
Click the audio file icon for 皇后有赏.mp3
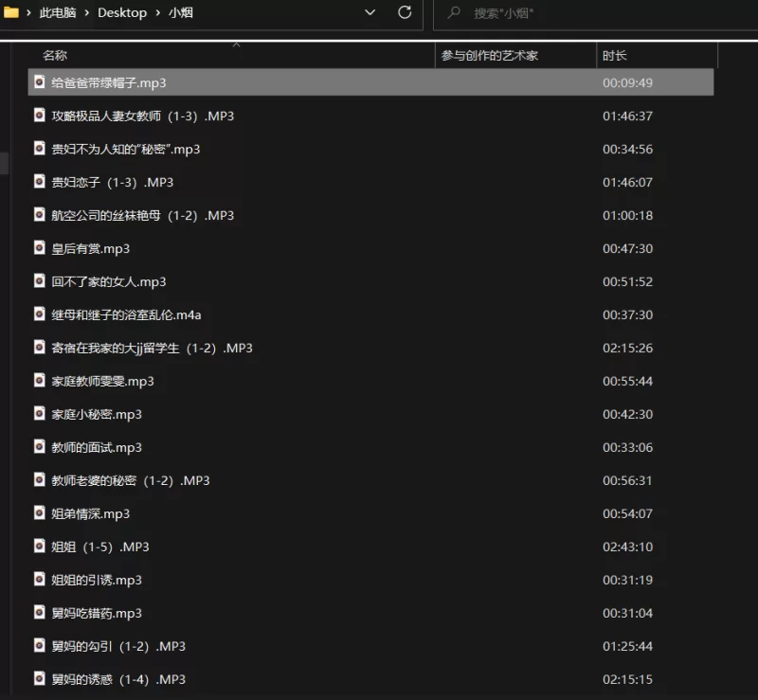(x=40, y=248)
